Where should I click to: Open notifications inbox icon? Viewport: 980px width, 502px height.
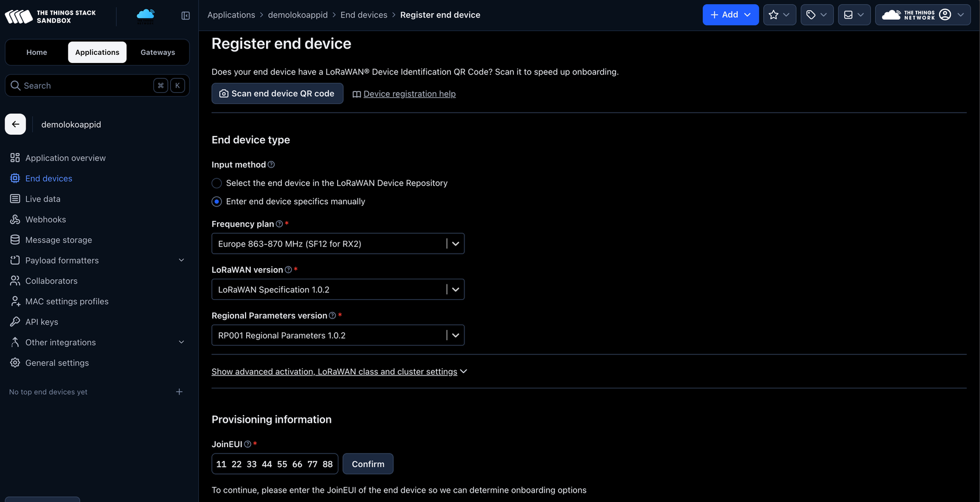coord(854,15)
